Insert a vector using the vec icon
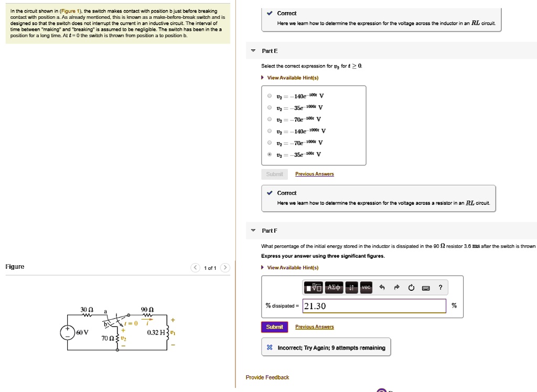The width and height of the screenshot is (537, 392). pos(366,287)
